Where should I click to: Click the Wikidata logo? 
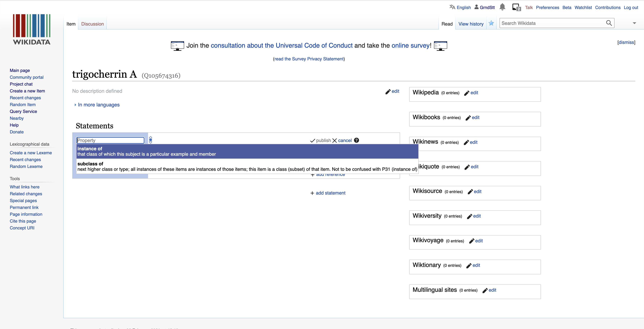tap(32, 29)
